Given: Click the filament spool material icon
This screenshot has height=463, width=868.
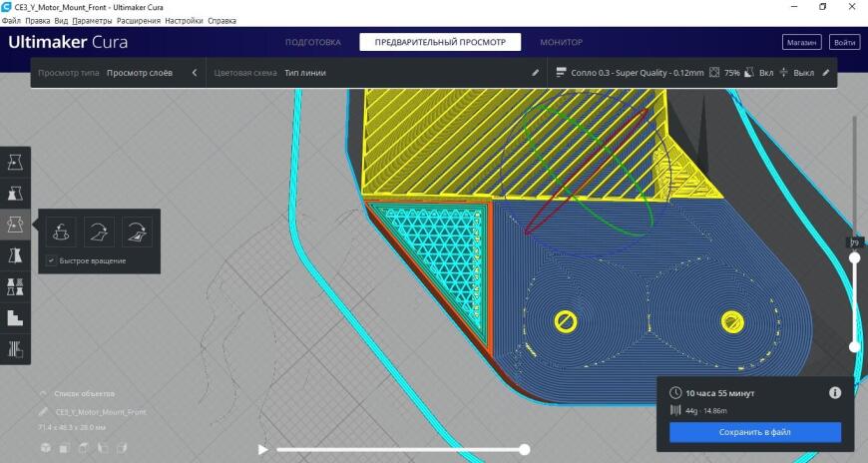Looking at the screenshot, I should click(675, 410).
